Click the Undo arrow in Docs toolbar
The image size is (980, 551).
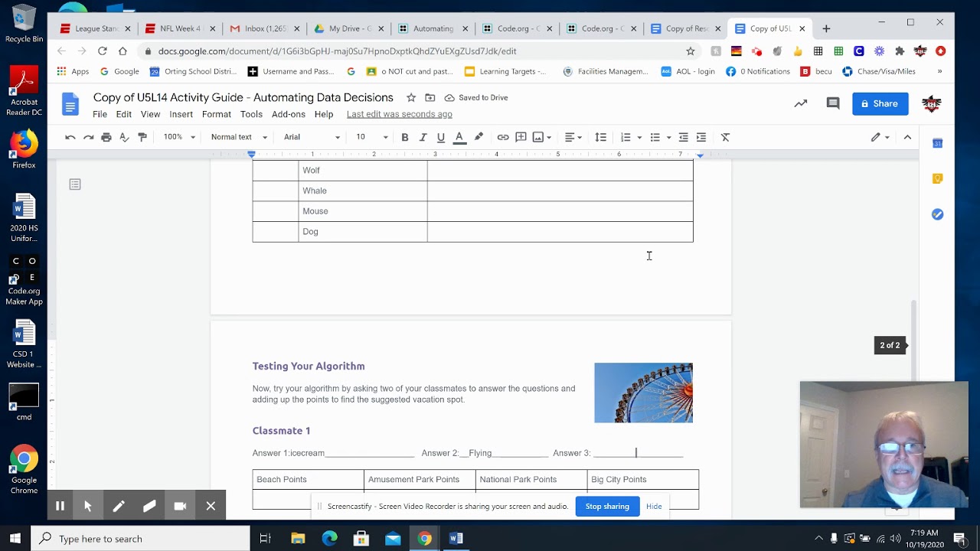[x=70, y=137]
